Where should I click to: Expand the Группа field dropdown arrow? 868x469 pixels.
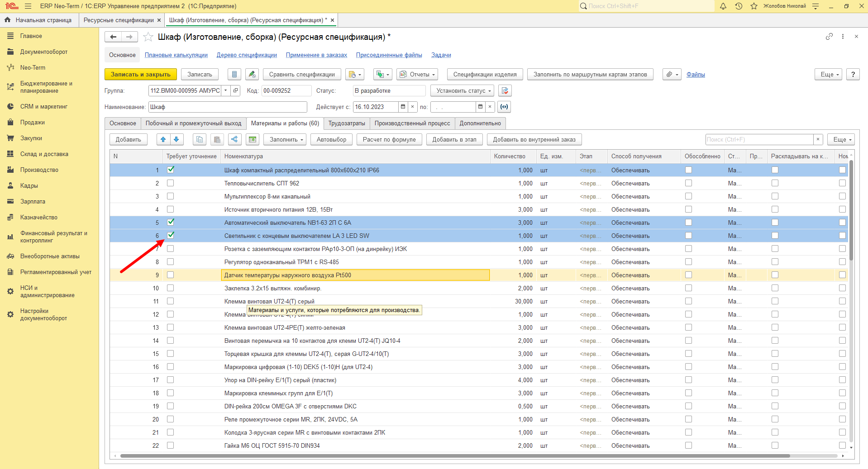click(226, 90)
